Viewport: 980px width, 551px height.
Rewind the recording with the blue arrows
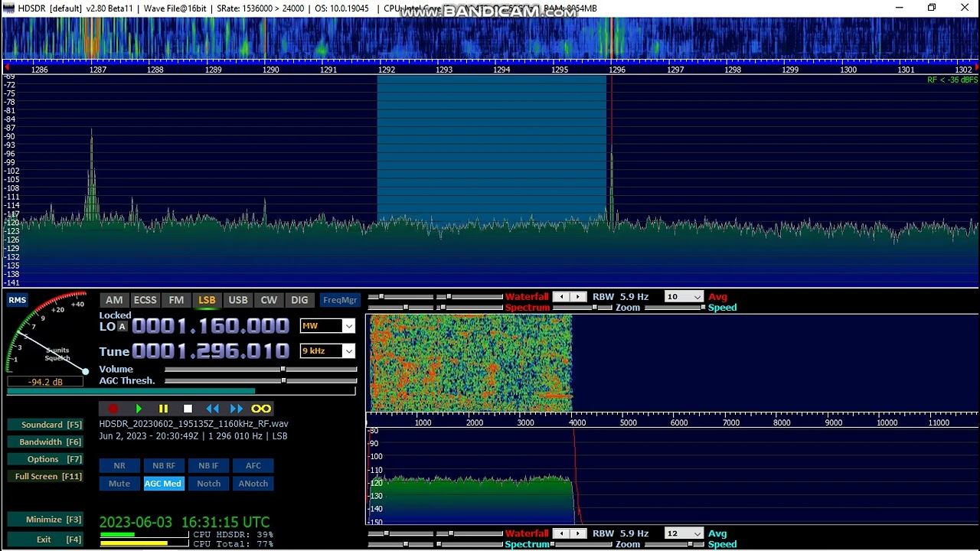click(x=212, y=409)
